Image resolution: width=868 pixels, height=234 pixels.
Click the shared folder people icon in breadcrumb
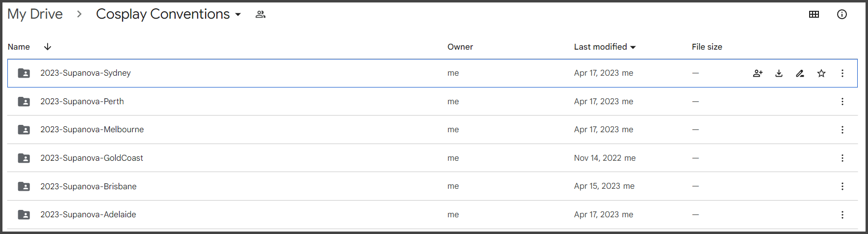[x=261, y=15]
